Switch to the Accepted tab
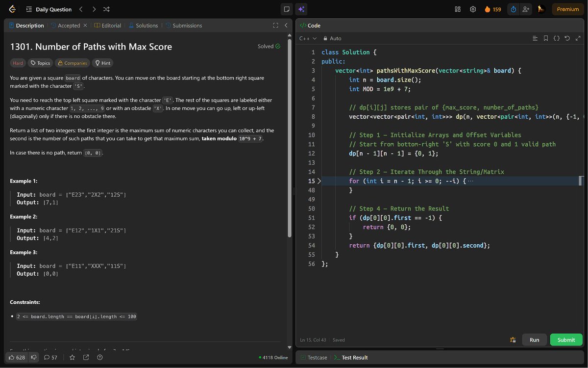Screen dimensions: 588x368 [x=65, y=26]
